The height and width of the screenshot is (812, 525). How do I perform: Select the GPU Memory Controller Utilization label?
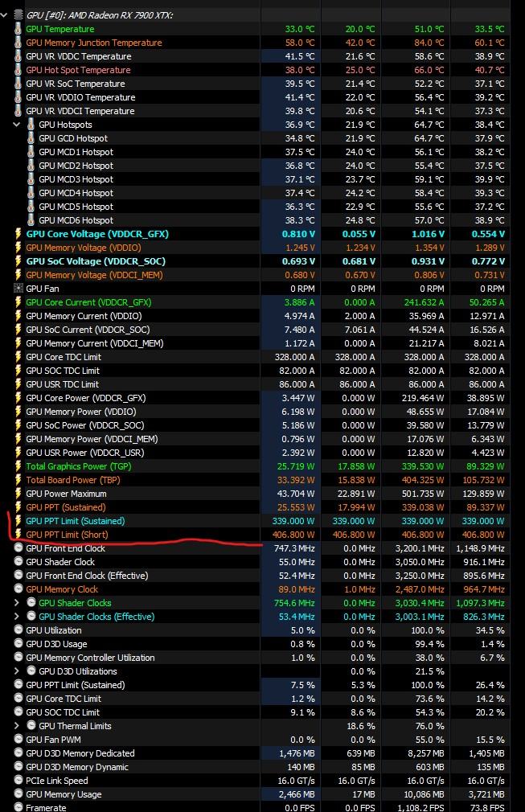tap(90, 658)
